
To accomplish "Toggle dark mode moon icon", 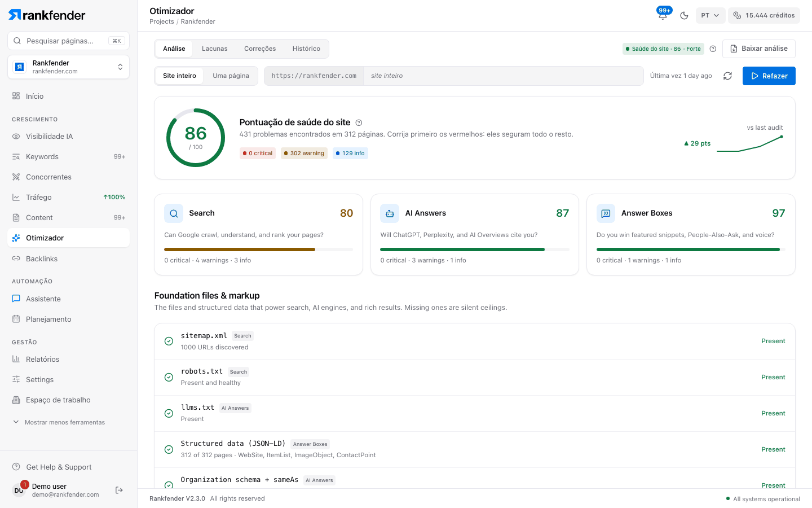I will coord(684,15).
